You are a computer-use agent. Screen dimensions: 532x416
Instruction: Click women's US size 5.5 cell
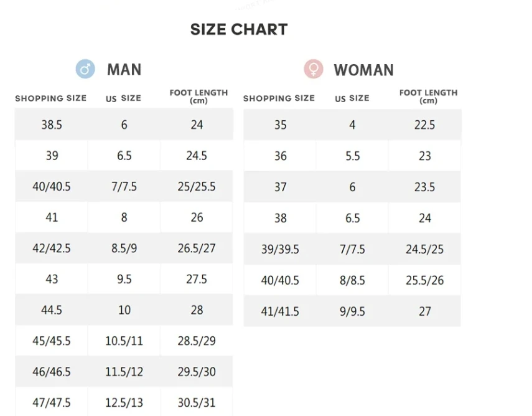352,156
